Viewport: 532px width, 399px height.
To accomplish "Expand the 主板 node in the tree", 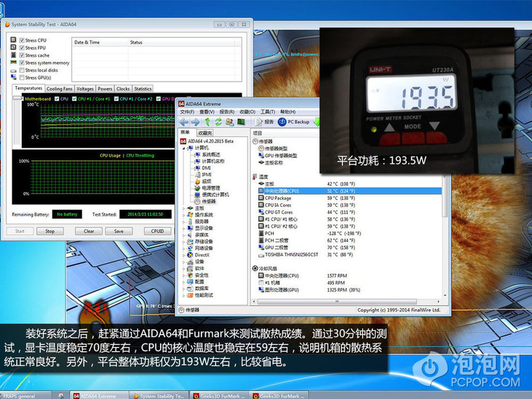I will pyautogui.click(x=184, y=209).
